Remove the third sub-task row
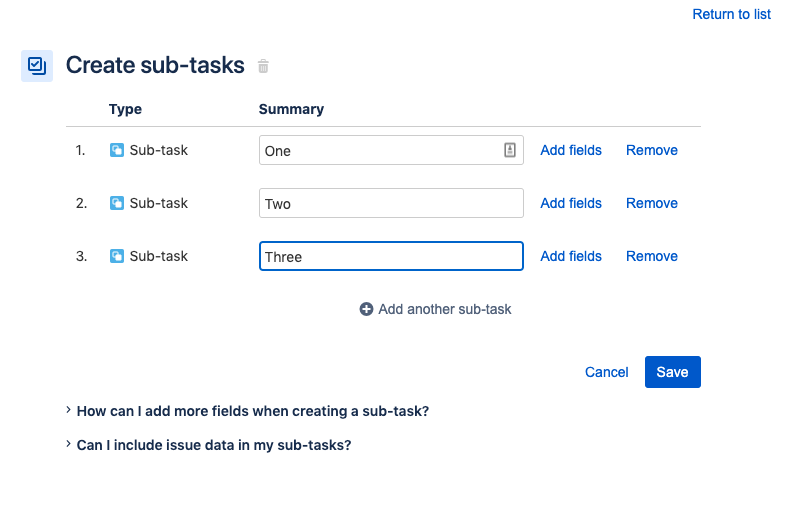790x529 pixels. pyautogui.click(x=651, y=256)
